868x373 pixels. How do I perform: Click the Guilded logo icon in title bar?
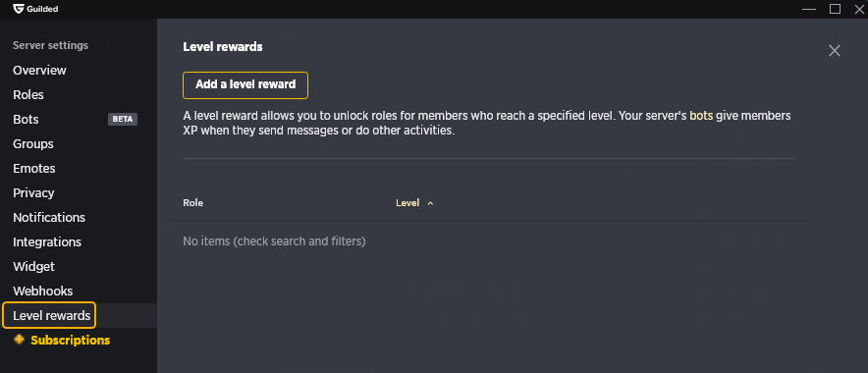19,9
